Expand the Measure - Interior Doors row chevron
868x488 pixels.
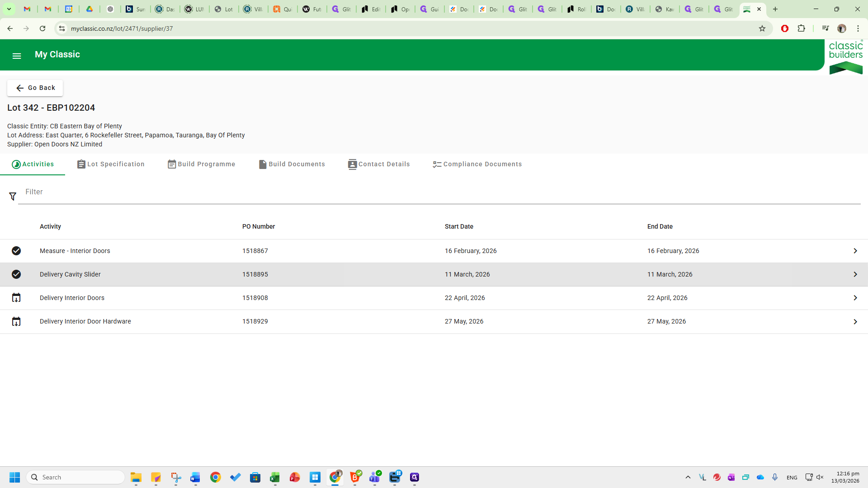tap(855, 251)
